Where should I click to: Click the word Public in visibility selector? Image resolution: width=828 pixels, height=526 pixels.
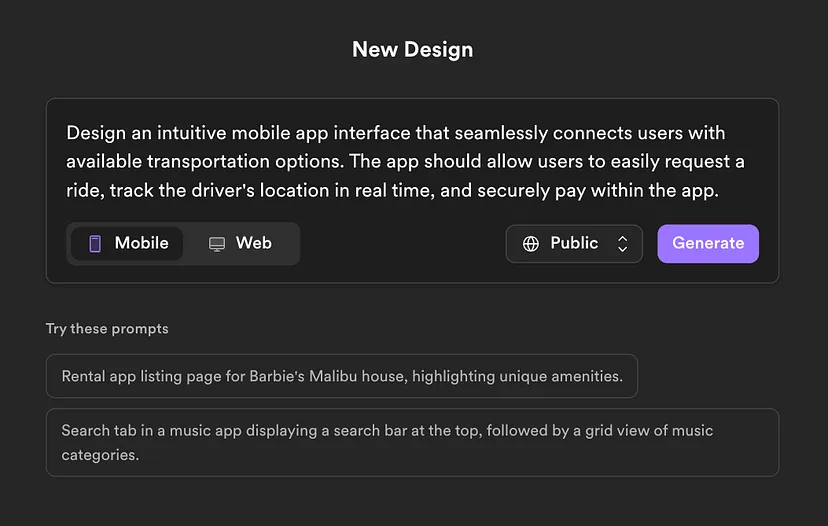(x=574, y=243)
